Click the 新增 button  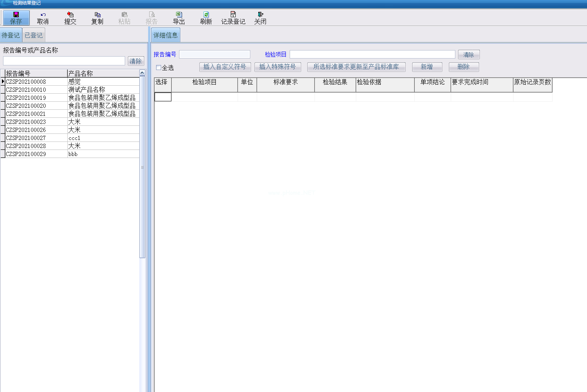coord(427,67)
